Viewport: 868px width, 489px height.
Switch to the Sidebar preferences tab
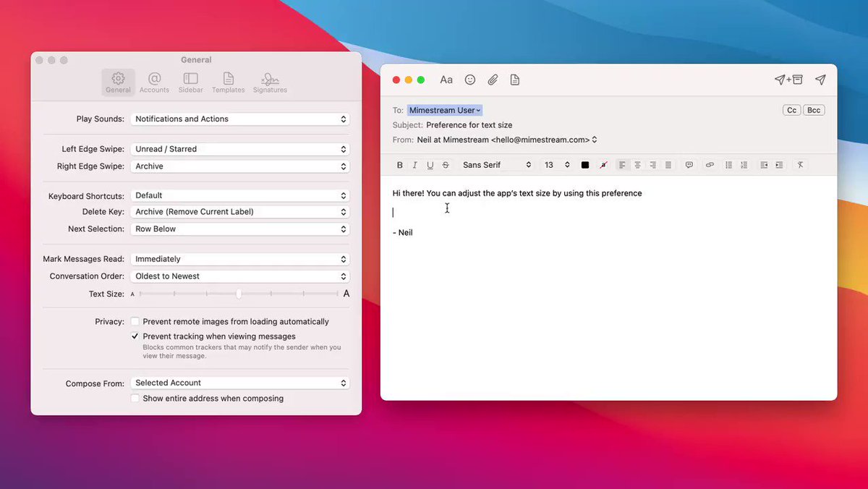(x=191, y=82)
